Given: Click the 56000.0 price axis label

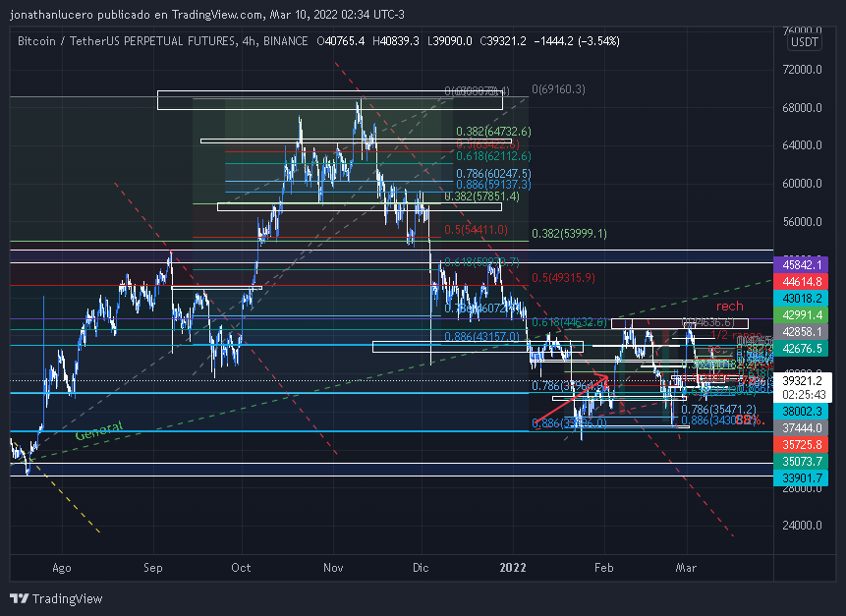Looking at the screenshot, I should click(x=802, y=222).
